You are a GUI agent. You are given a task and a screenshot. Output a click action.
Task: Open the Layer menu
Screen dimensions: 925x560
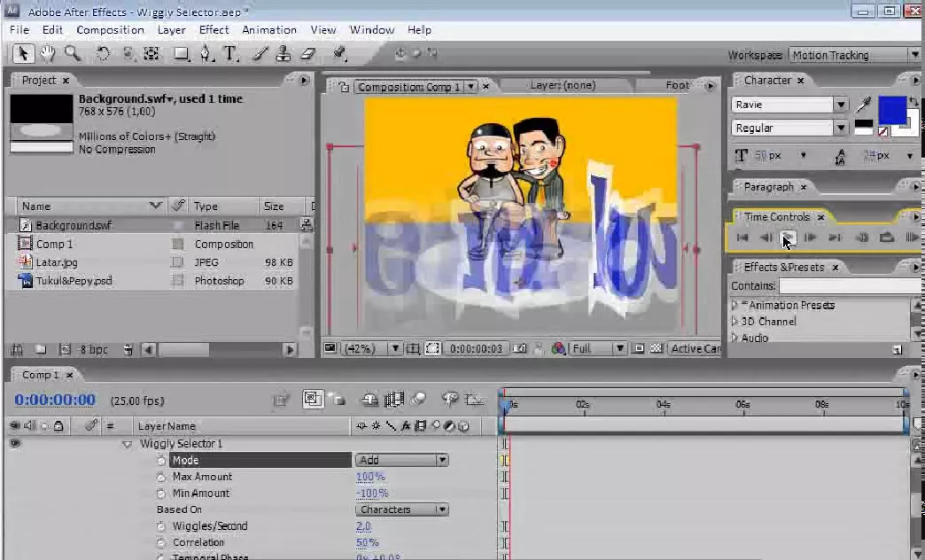click(171, 29)
